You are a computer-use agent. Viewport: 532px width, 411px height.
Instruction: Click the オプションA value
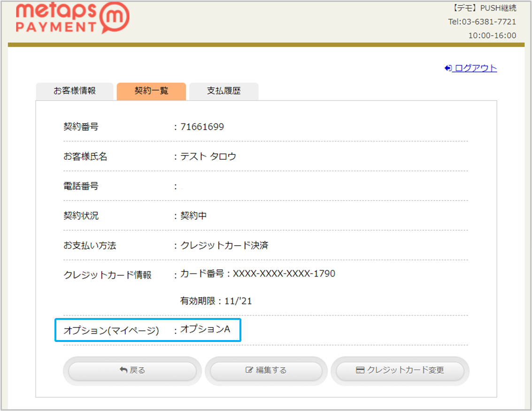point(205,330)
